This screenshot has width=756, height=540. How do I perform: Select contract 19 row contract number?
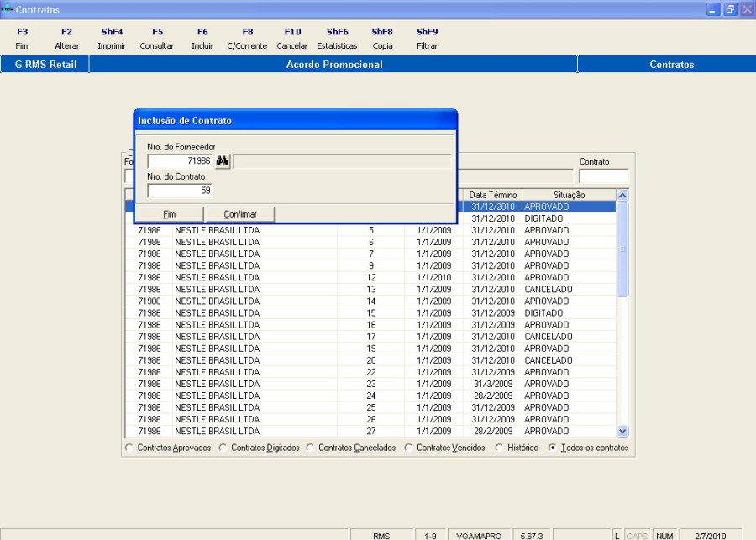pyautogui.click(x=370, y=349)
